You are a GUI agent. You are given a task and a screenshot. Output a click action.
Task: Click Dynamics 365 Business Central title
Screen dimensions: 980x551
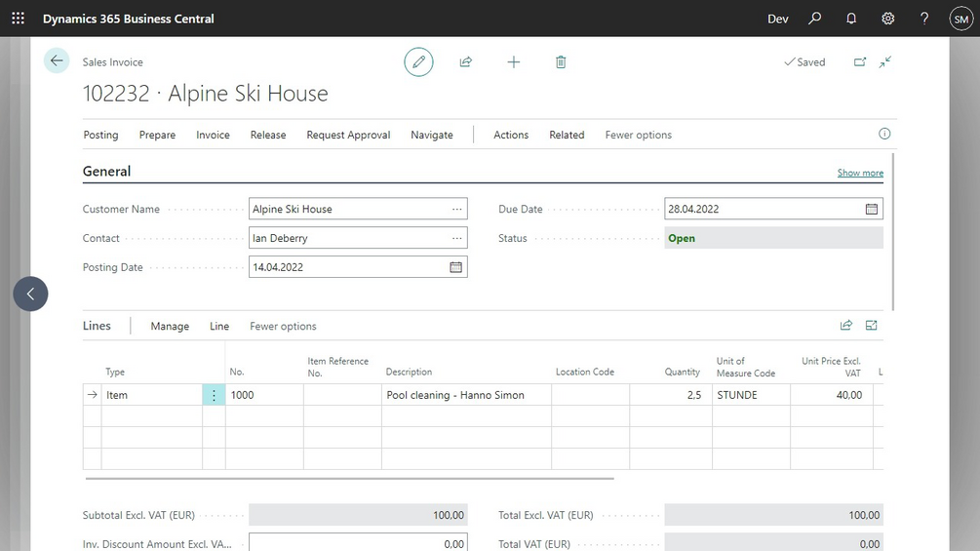tap(128, 19)
